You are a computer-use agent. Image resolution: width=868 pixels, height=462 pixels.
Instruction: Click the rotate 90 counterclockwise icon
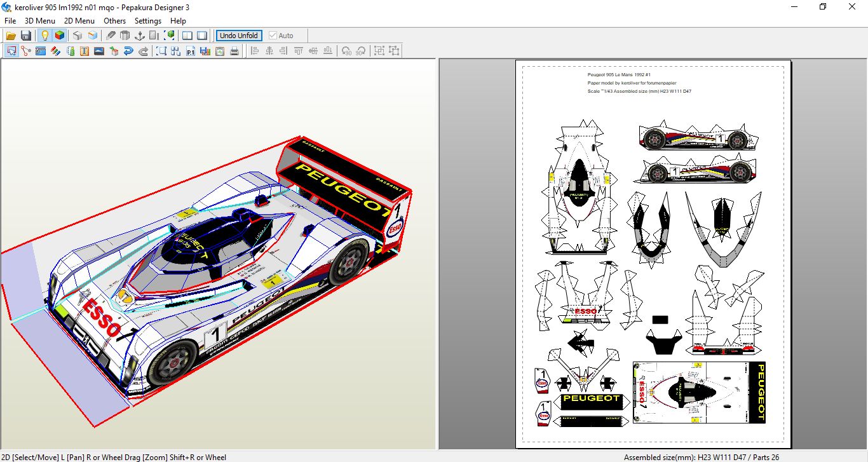pyautogui.click(x=346, y=51)
